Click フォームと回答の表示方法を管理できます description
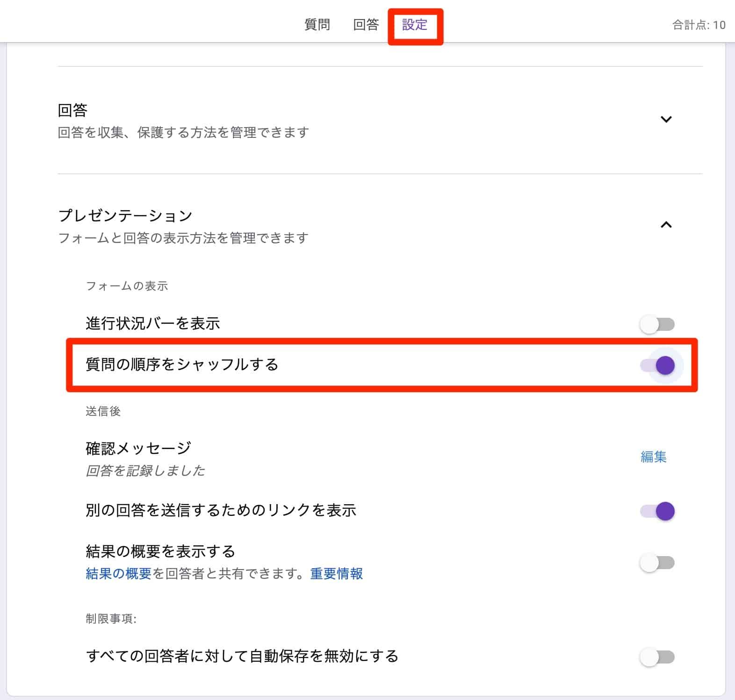The height and width of the screenshot is (700, 735). [x=183, y=238]
